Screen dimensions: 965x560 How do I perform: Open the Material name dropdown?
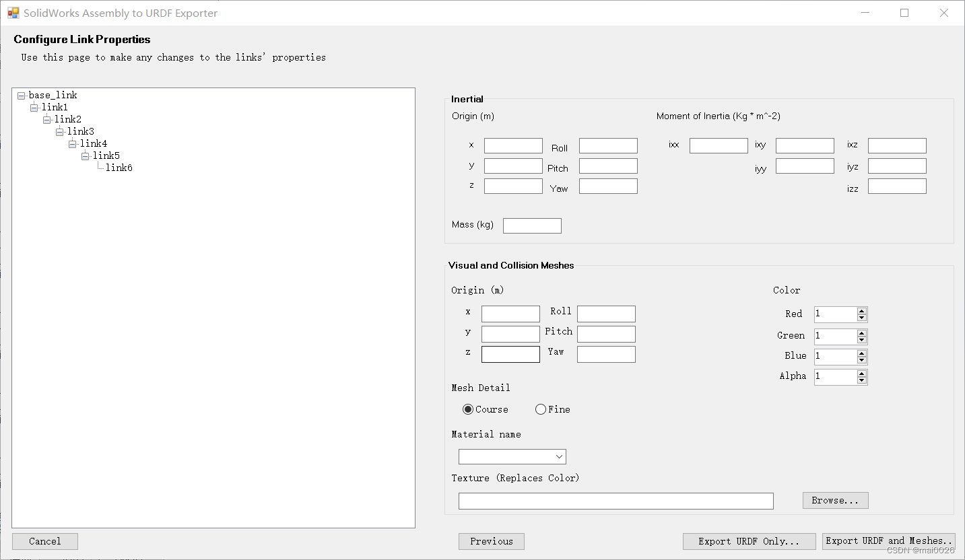[x=559, y=456]
